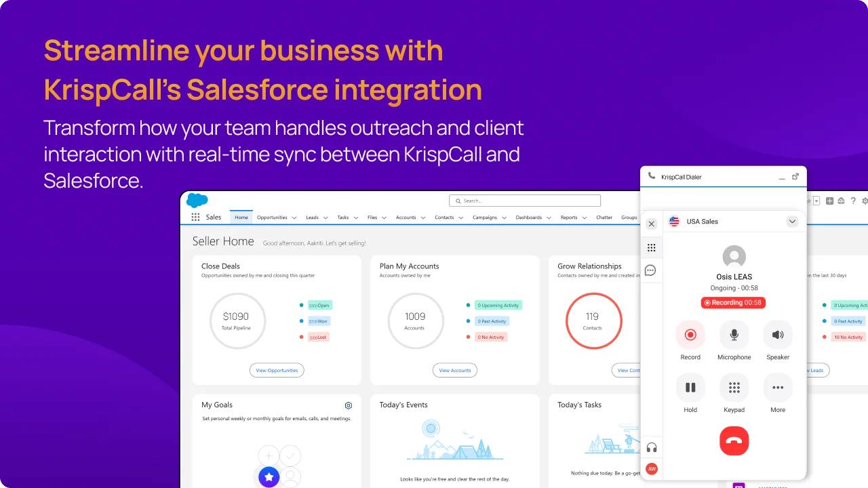Click the $1090 Total Pipeline ring chart
Screen dimensions: 868x488
[237, 321]
